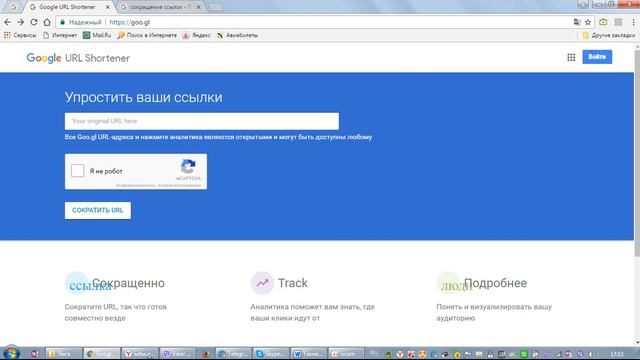Click the taskbar system clock
The height and width of the screenshot is (360, 640).
coord(617,354)
